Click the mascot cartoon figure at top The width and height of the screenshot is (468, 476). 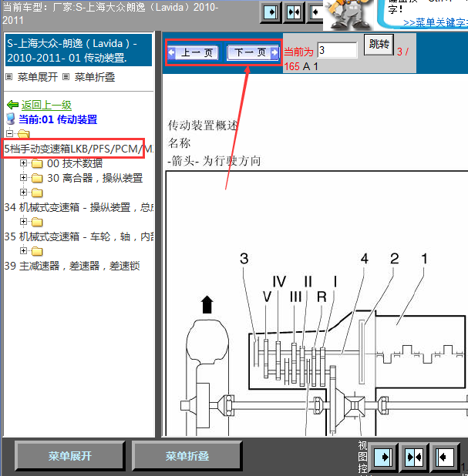click(x=348, y=15)
